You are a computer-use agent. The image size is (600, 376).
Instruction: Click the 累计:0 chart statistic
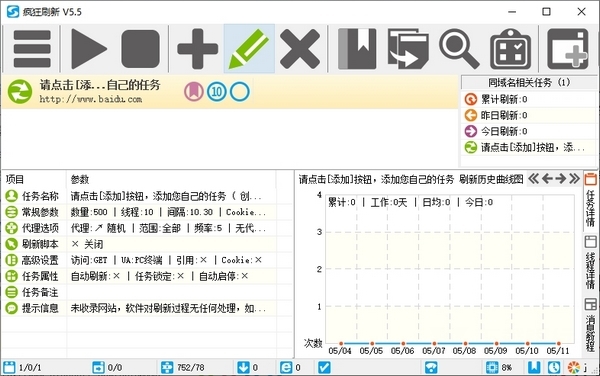[342, 202]
